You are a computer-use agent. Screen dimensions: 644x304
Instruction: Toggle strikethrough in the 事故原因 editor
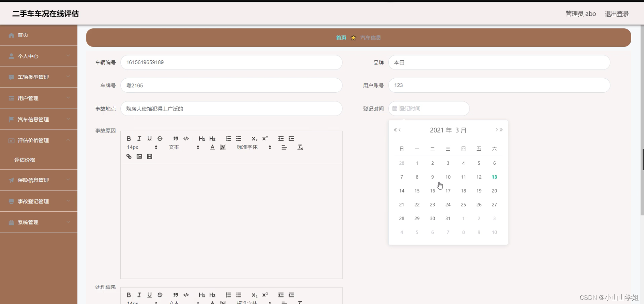pos(160,139)
